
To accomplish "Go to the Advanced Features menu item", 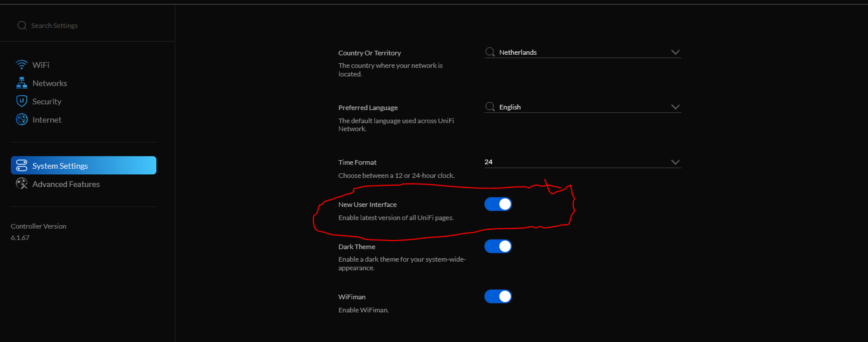I will [x=66, y=184].
